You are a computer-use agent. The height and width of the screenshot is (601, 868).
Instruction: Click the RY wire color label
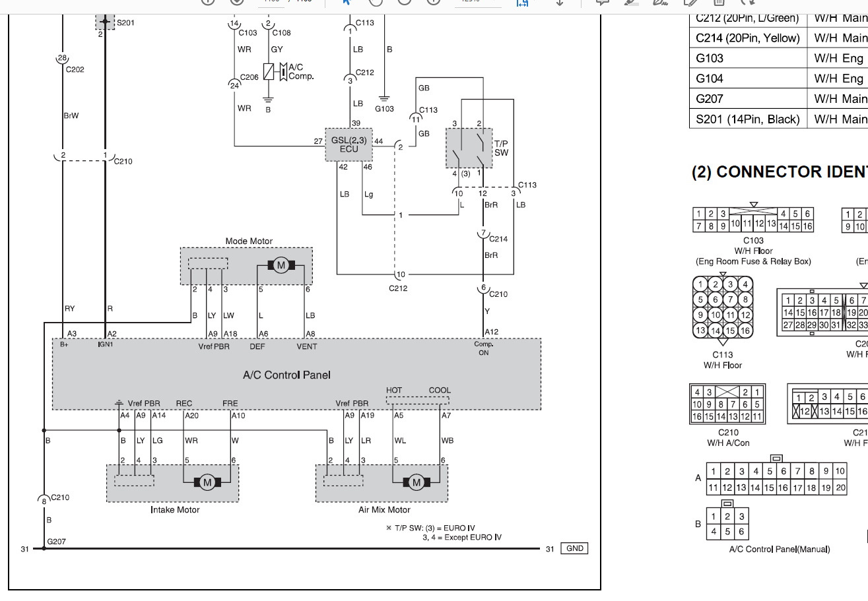tap(69, 308)
